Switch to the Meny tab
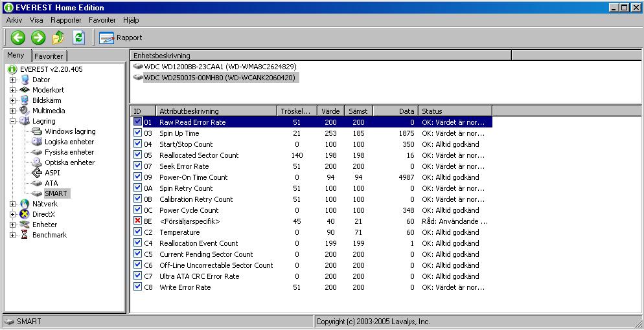Screen dimensions: 644x330 pyautogui.click(x=16, y=56)
